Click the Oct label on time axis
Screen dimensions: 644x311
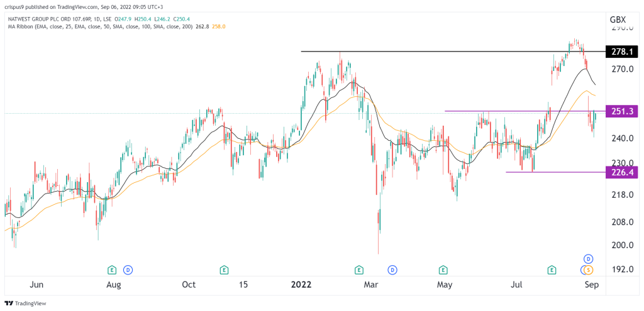(189, 285)
